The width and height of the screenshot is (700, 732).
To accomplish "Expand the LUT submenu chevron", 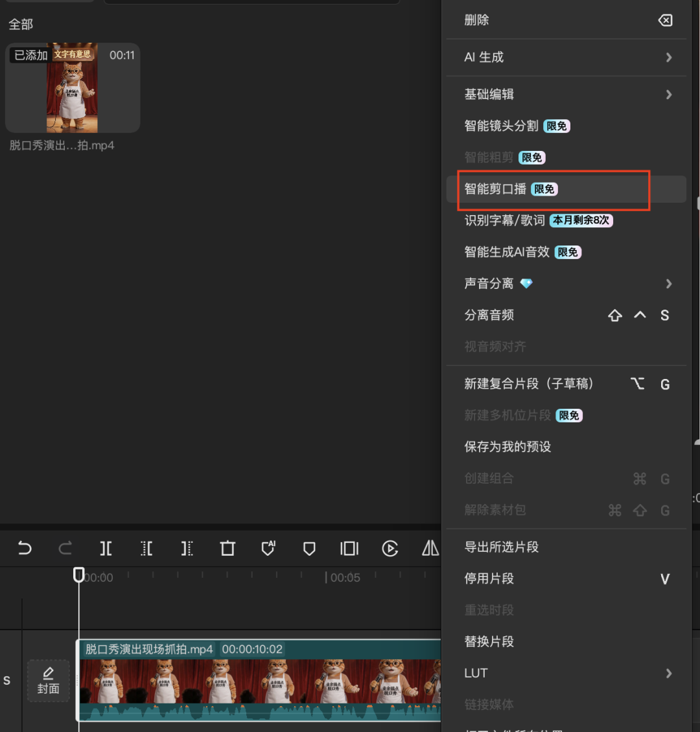I will 669,673.
